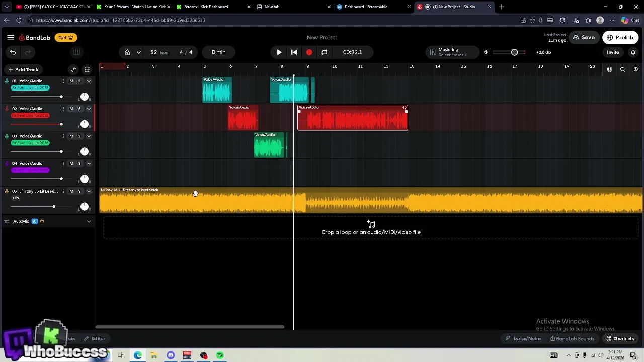Toggle the metronome icon
This screenshot has width=644, height=362.
pyautogui.click(x=127, y=52)
